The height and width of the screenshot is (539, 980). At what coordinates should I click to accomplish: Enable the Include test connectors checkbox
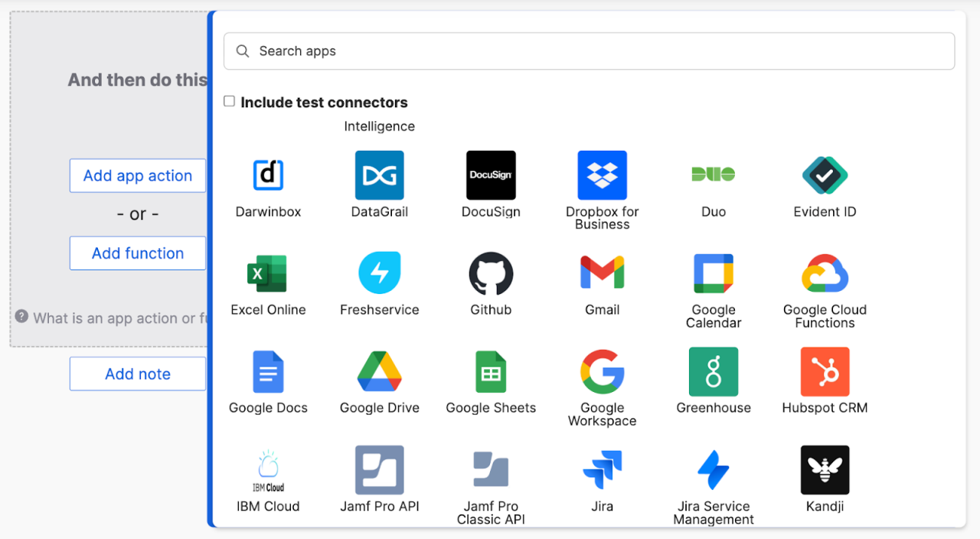[229, 100]
